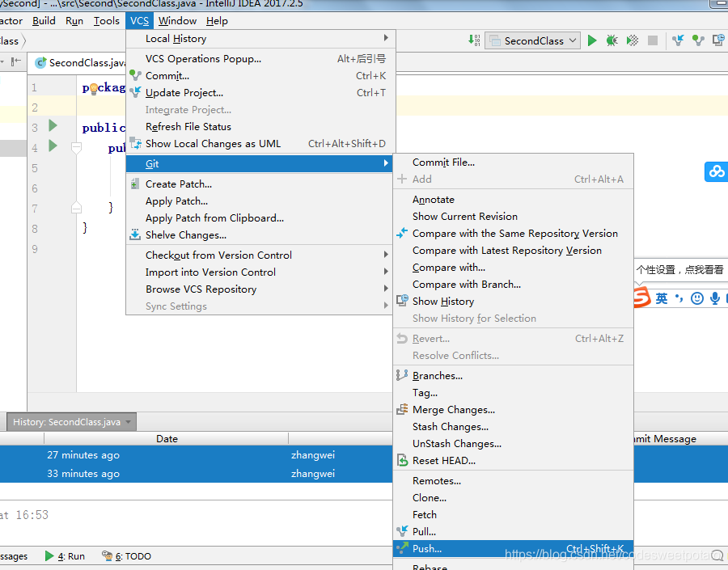Open the 4: Run tool window
Screen dimensions: 728x570
pyautogui.click(x=65, y=556)
